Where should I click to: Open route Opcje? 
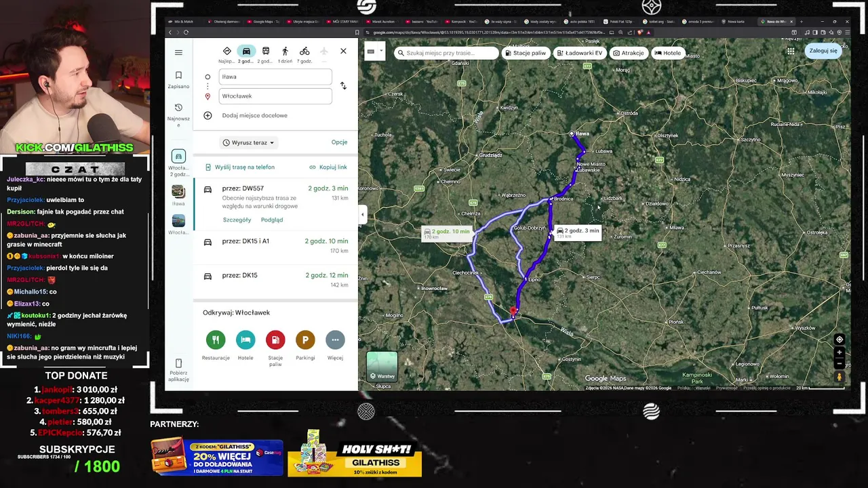[x=339, y=142]
